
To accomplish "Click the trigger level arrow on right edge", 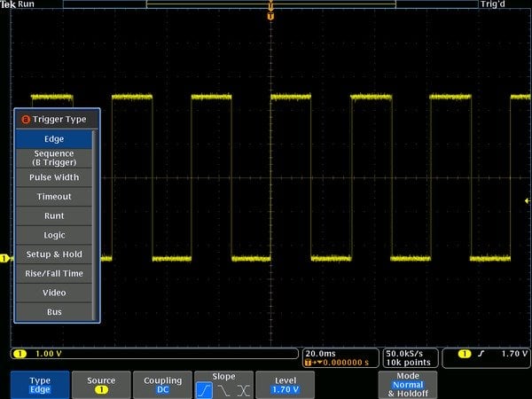I will (x=528, y=201).
